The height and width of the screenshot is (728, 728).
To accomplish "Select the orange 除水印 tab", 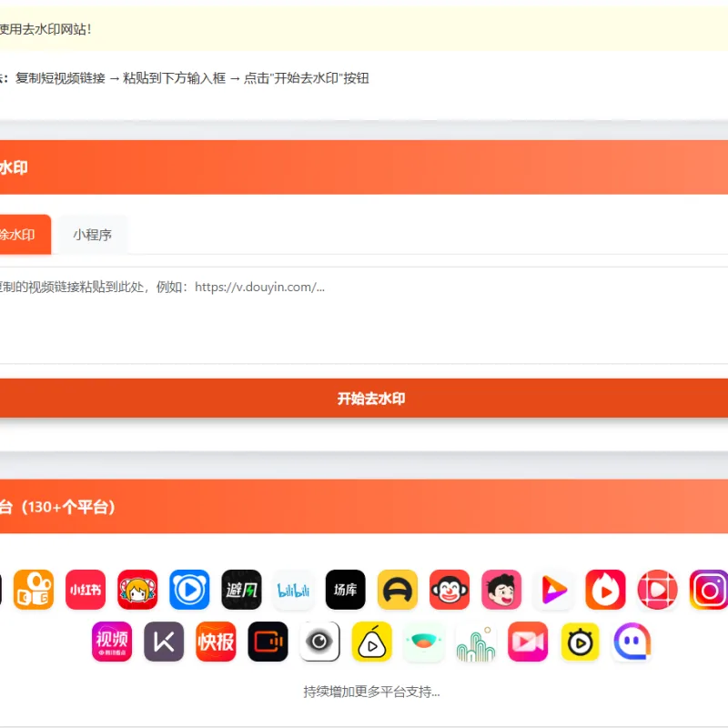I will 25,235.
